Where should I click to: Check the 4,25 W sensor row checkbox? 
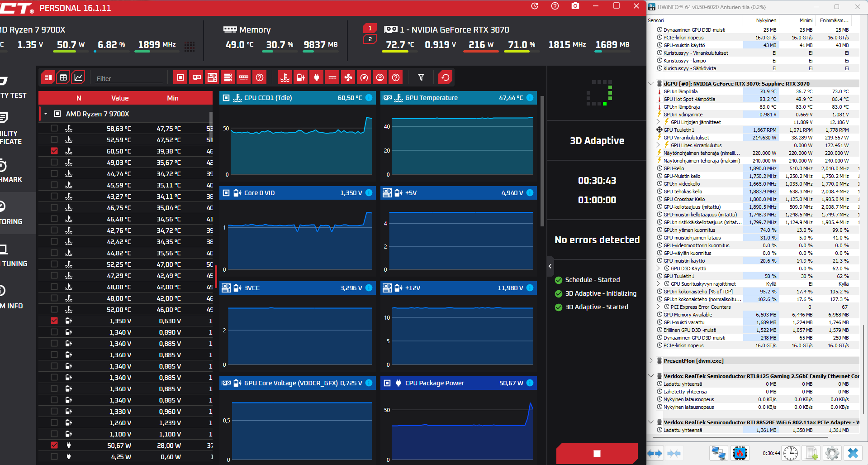pyautogui.click(x=54, y=456)
